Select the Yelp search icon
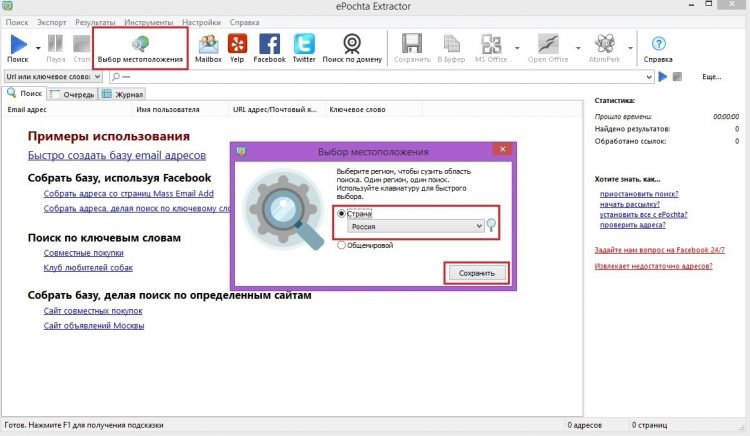 coord(237,44)
